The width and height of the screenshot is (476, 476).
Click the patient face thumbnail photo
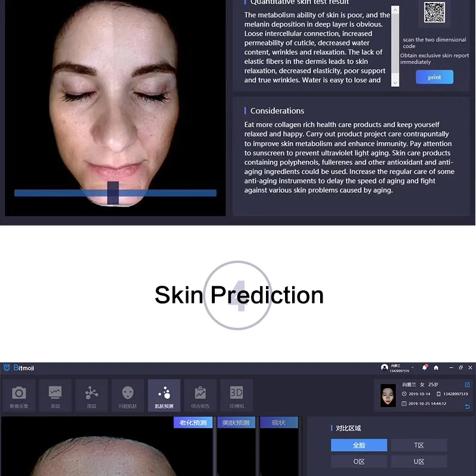pos(388,395)
